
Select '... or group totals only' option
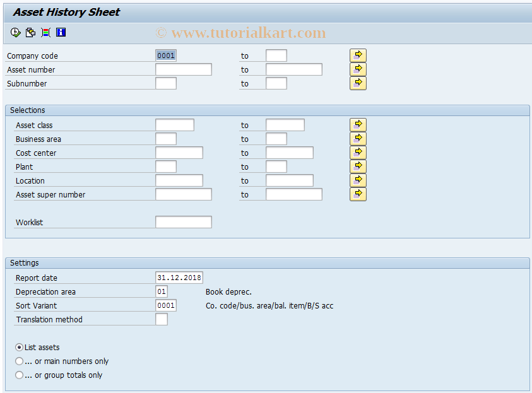[20, 375]
